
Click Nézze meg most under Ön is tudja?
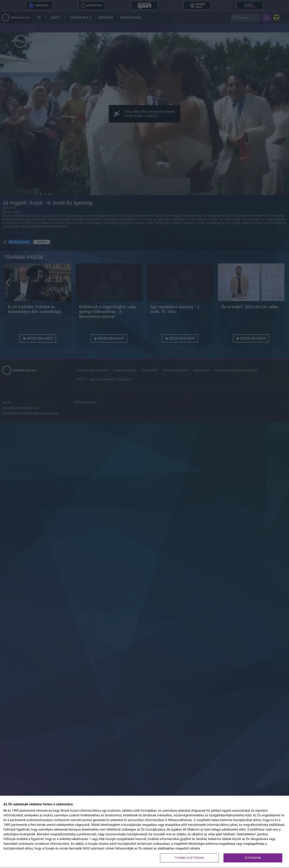click(x=251, y=338)
